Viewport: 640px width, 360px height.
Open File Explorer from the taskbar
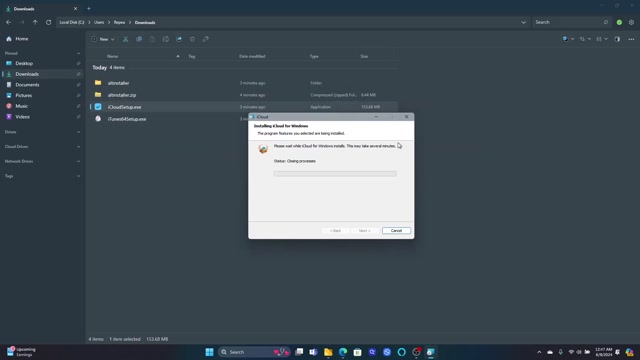pos(328,352)
